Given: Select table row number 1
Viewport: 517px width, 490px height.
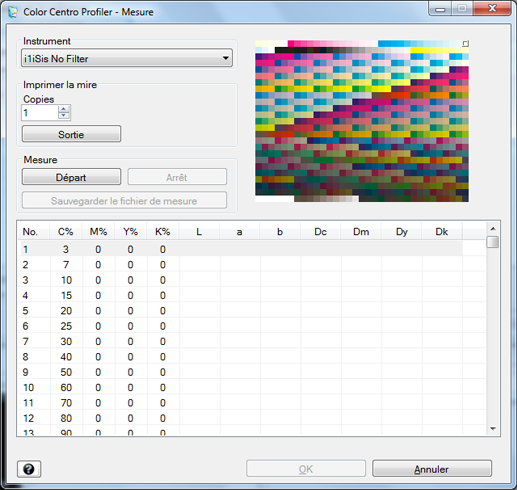Looking at the screenshot, I should [x=241, y=249].
